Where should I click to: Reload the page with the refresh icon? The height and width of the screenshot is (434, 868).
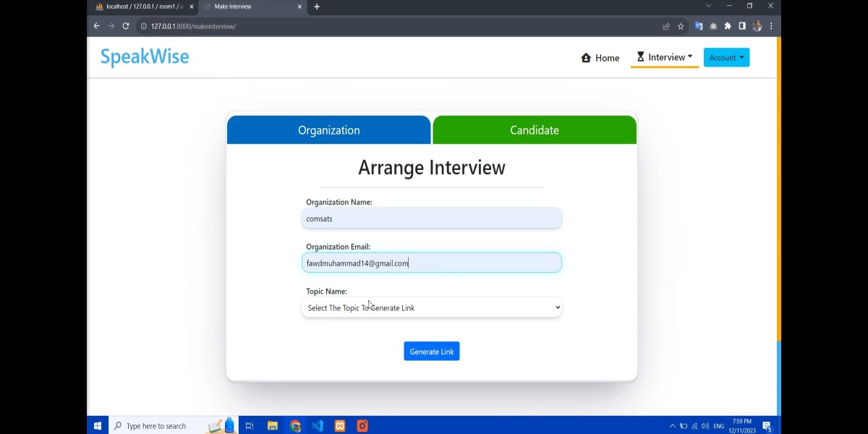125,25
